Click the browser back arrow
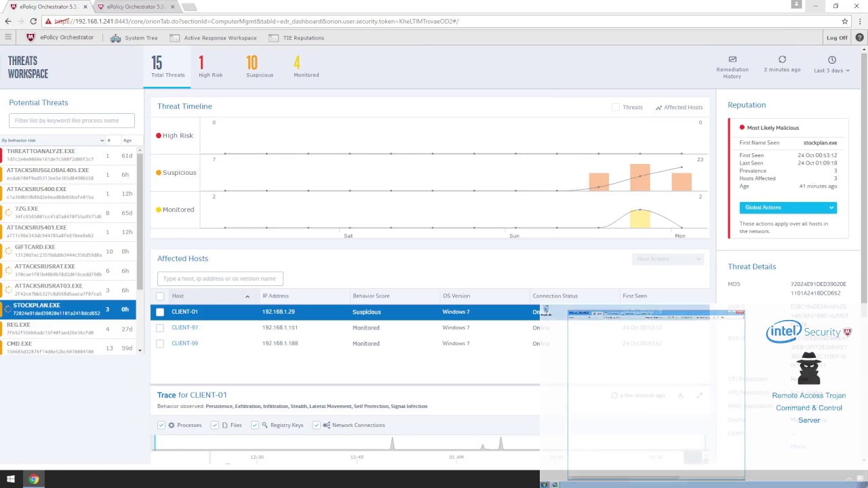The width and height of the screenshot is (868, 488). [9, 21]
